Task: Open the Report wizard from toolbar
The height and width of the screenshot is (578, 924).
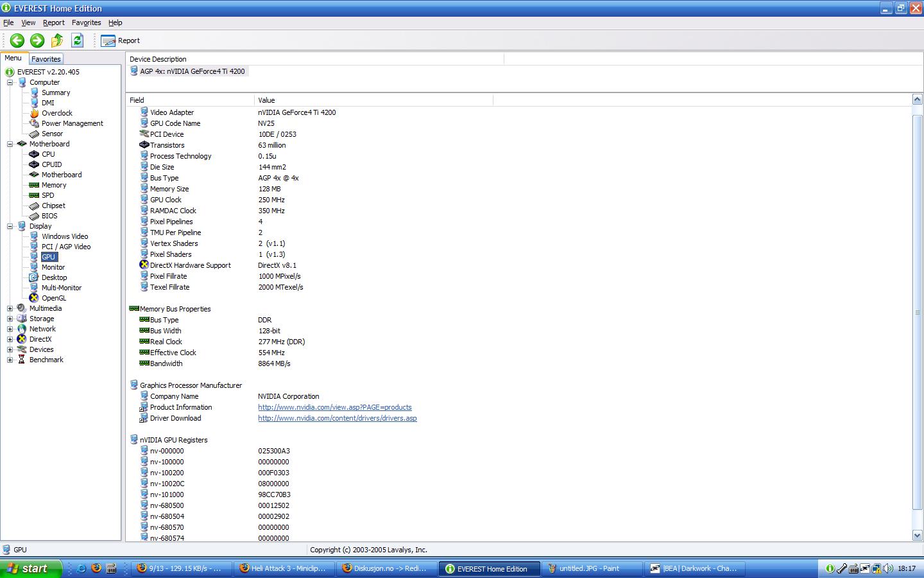Action: pos(121,40)
